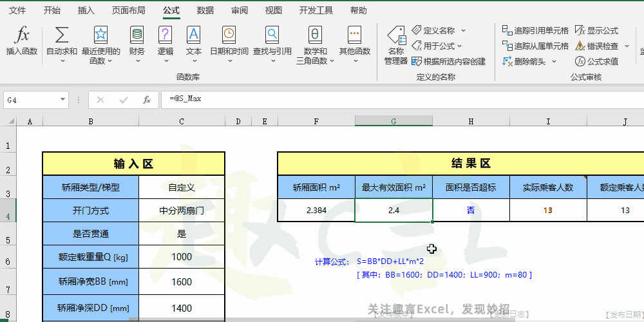Click the formula bar cancel X icon
This screenshot has width=644, height=322.
pyautogui.click(x=100, y=100)
